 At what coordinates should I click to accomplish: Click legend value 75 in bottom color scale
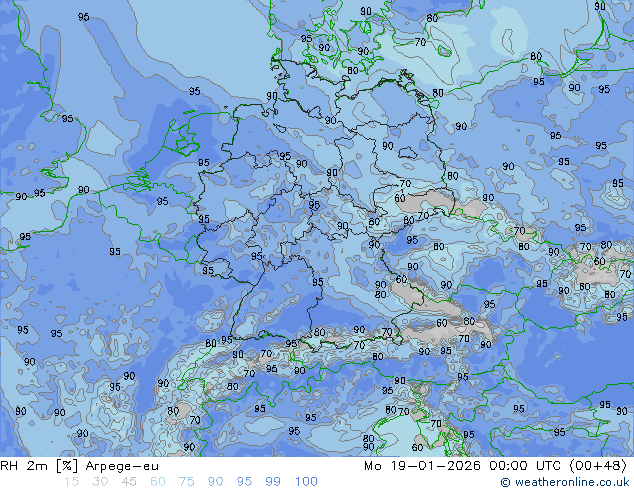tap(186, 482)
